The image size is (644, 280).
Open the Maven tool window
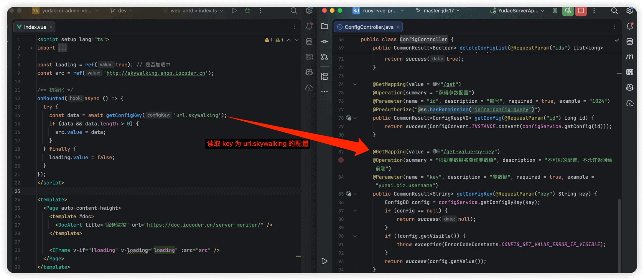629,57
